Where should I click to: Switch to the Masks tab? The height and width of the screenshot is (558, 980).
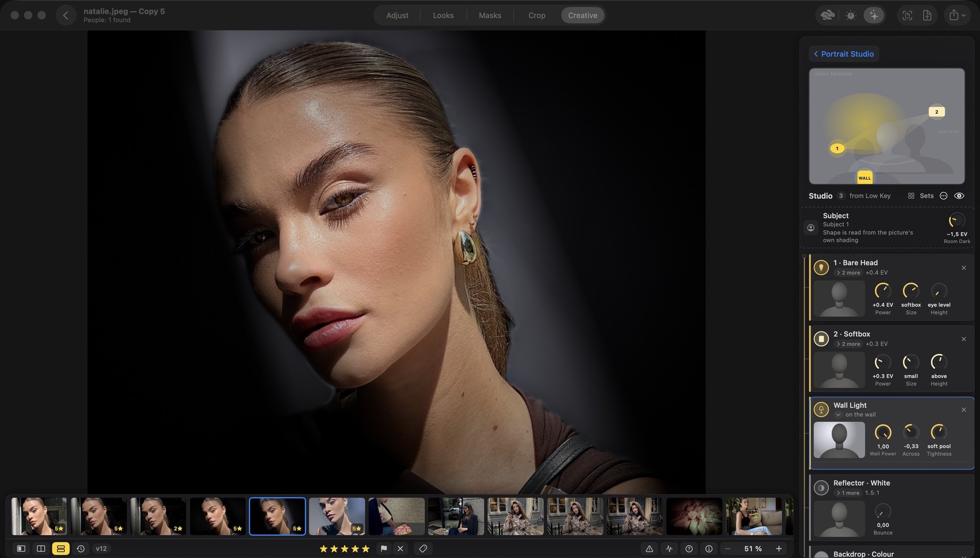pyautogui.click(x=490, y=15)
